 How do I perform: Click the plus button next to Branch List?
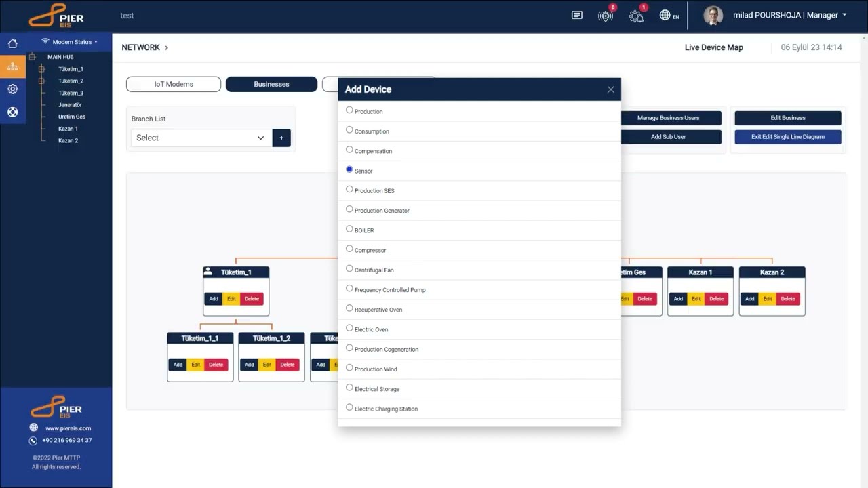281,138
